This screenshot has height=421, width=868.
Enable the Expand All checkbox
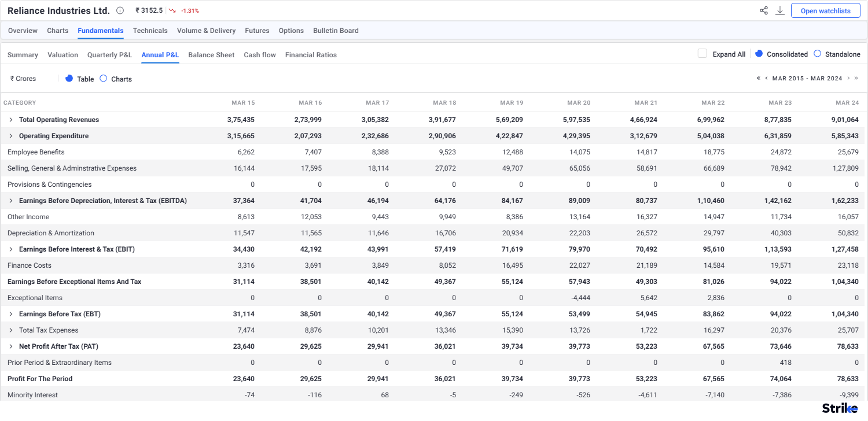tap(703, 54)
